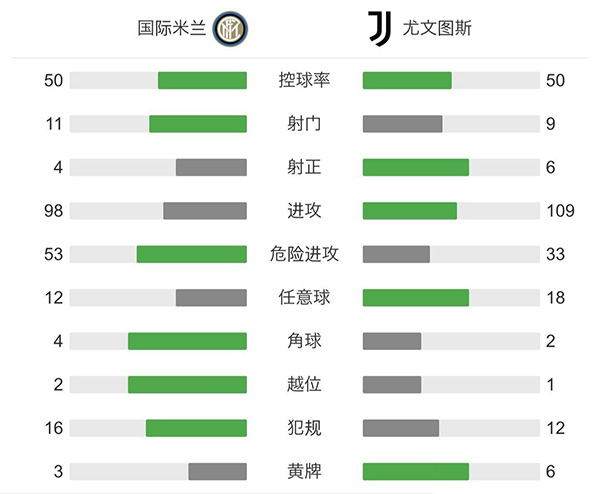Click the 越位 stat label

(x=304, y=384)
